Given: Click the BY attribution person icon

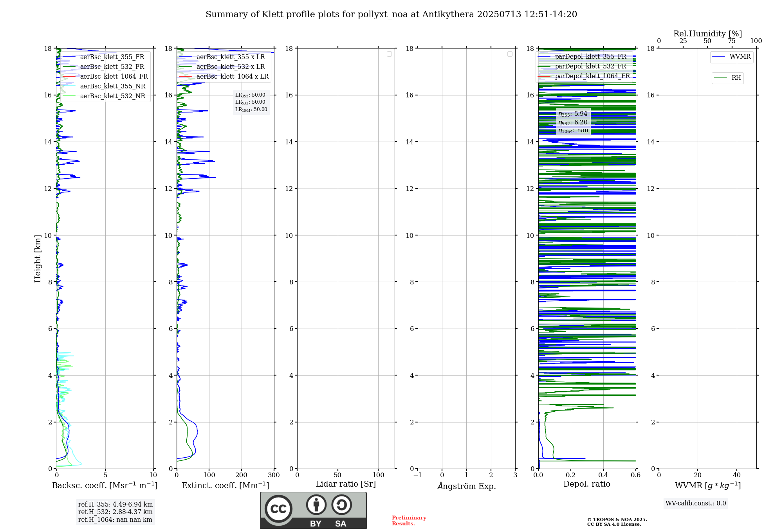Looking at the screenshot, I should [x=316, y=505].
